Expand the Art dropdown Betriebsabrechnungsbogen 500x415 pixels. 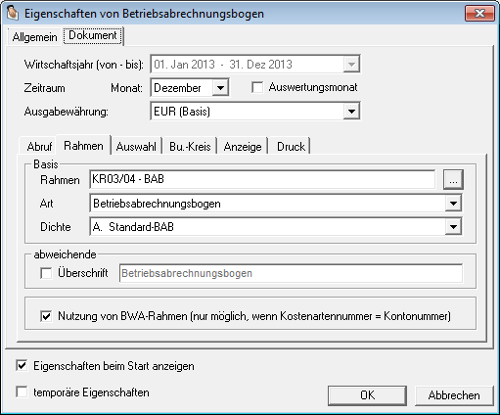click(453, 203)
